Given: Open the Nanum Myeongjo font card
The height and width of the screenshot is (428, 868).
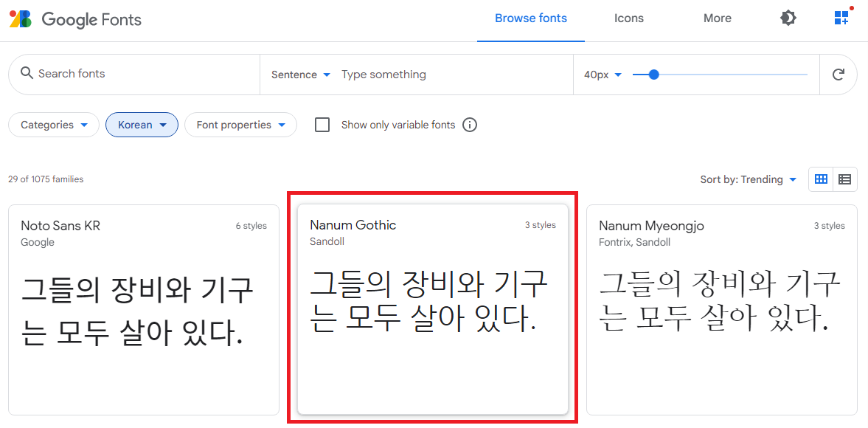Looking at the screenshot, I should pos(722,309).
